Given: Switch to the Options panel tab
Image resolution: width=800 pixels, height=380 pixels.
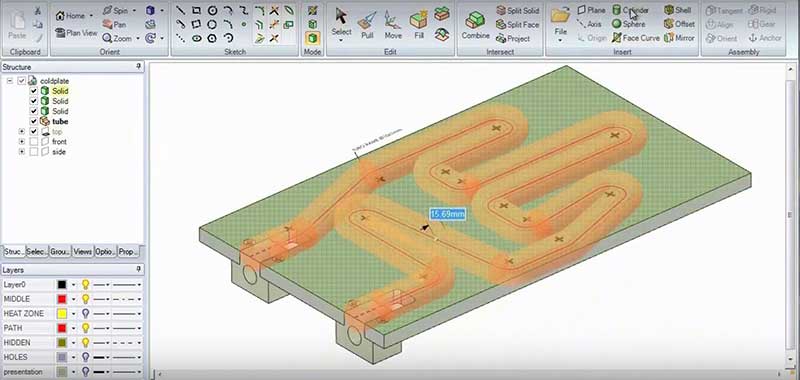Looking at the screenshot, I should pos(105,251).
